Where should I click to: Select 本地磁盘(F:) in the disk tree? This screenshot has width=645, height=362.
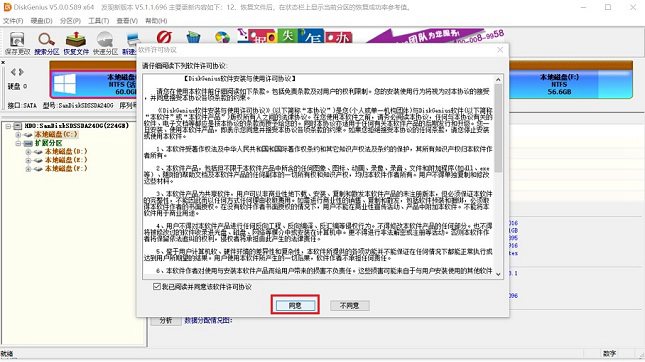(x=66, y=169)
